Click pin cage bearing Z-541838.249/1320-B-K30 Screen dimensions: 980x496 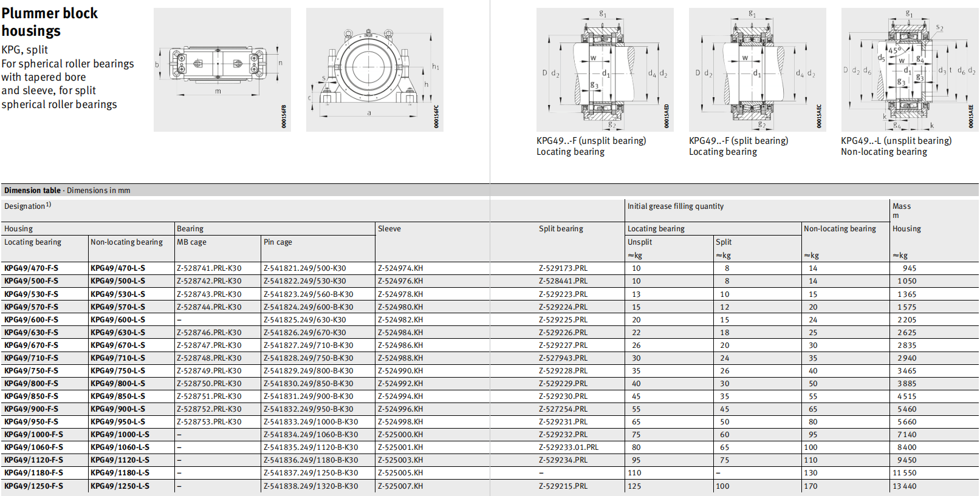[310, 486]
